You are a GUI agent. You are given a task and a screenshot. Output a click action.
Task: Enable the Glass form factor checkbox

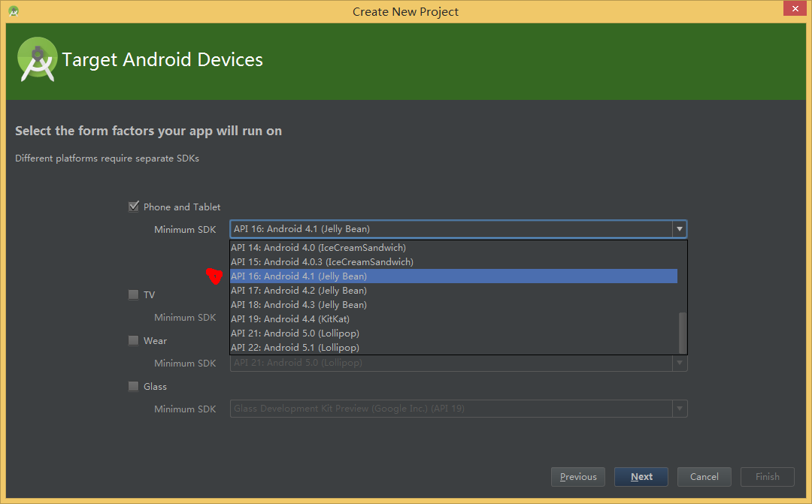[134, 386]
